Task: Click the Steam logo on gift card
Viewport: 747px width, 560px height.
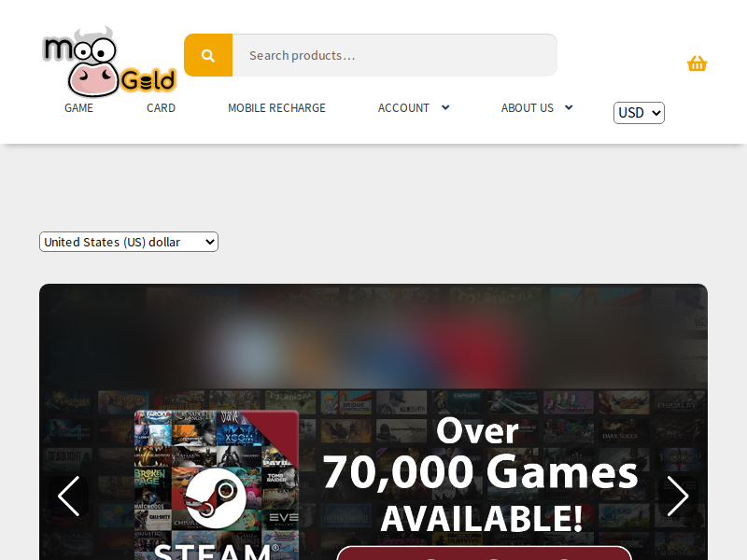Action: (x=216, y=497)
